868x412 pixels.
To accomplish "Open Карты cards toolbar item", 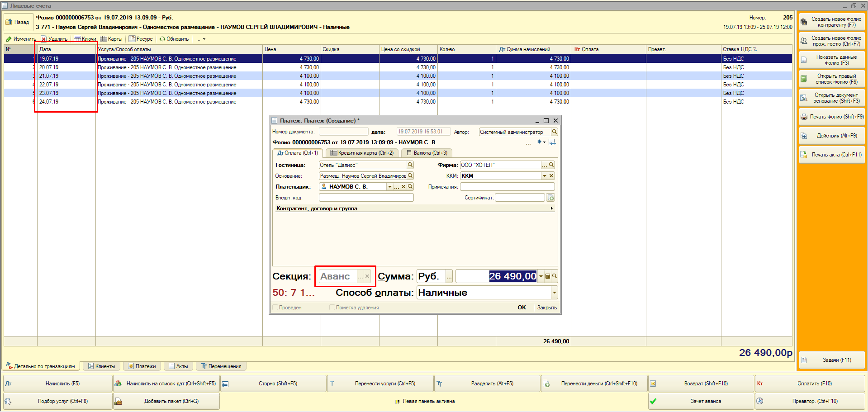I will [x=111, y=39].
